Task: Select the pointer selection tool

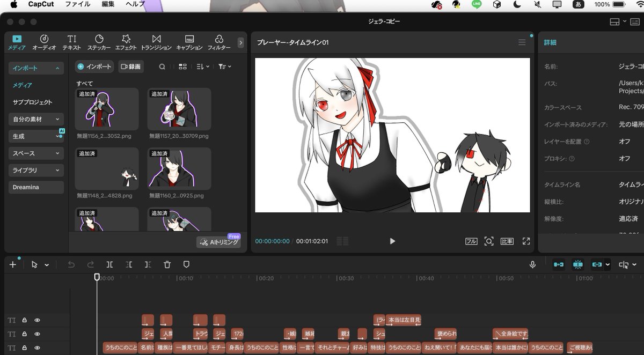Action: 34,264
